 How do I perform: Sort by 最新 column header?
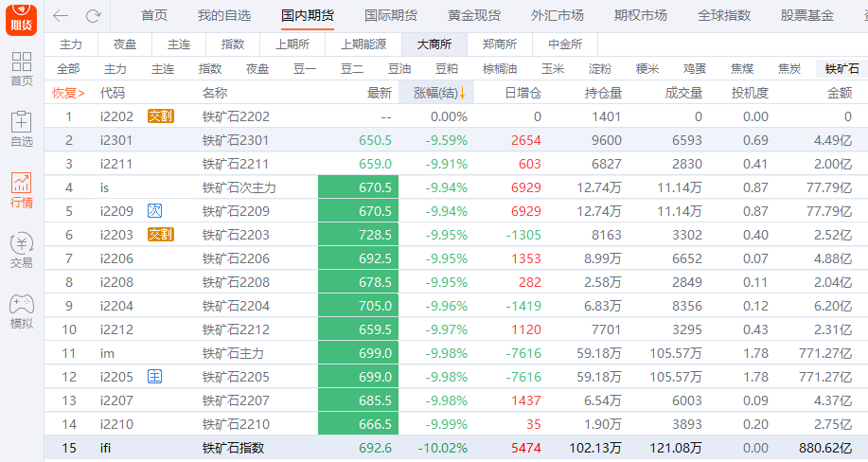click(x=379, y=93)
